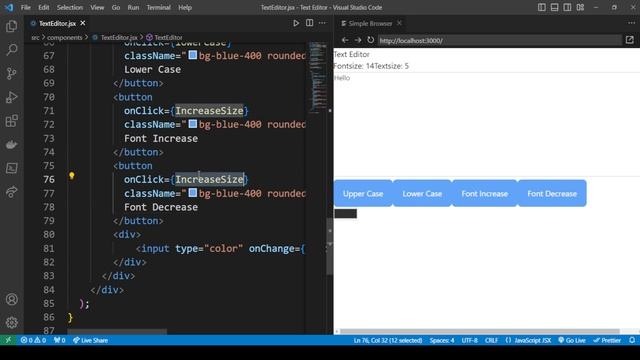Click blue color swatch on line 72
Screen dimensions: 640x360
point(193,124)
